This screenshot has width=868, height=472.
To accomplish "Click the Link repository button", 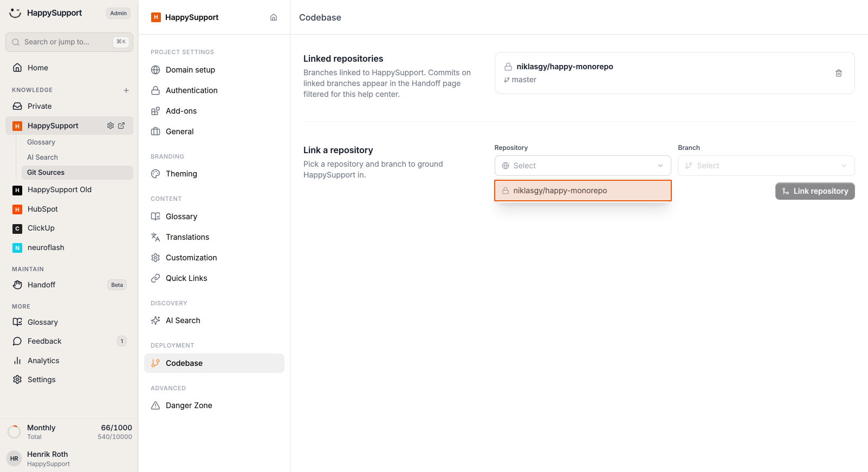I will click(x=815, y=191).
